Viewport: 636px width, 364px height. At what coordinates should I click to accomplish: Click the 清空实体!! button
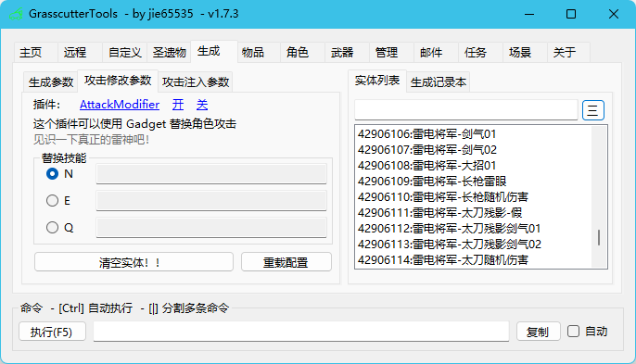click(134, 262)
